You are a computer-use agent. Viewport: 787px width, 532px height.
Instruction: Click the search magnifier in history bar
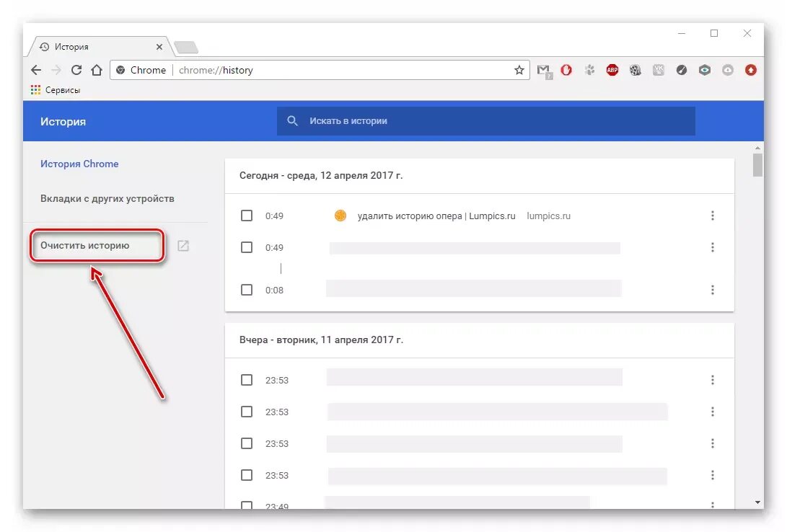(293, 121)
